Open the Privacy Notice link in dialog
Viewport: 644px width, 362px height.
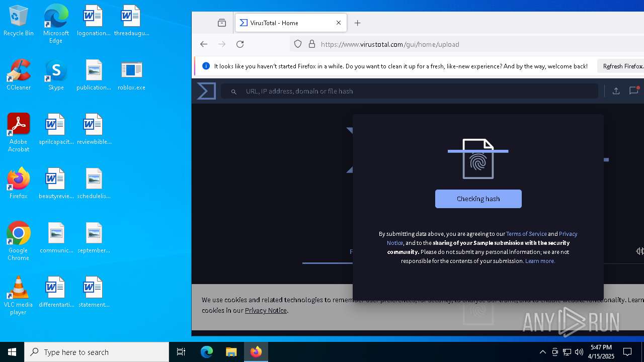tap(482, 238)
